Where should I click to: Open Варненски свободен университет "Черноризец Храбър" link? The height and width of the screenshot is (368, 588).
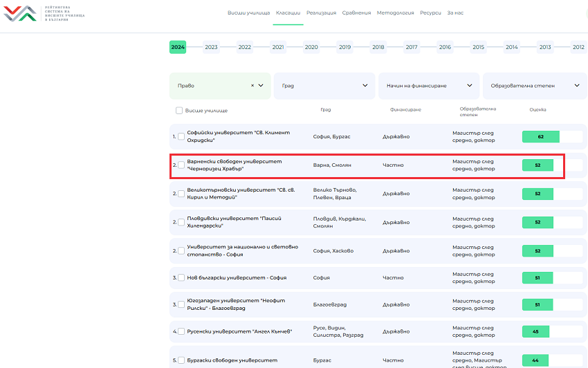pos(235,165)
